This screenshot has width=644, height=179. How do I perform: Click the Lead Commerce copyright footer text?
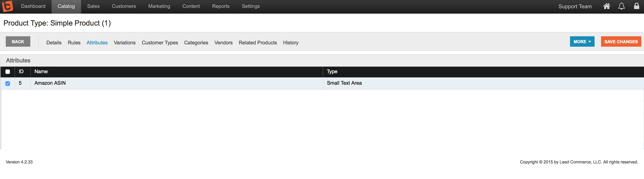point(579,162)
